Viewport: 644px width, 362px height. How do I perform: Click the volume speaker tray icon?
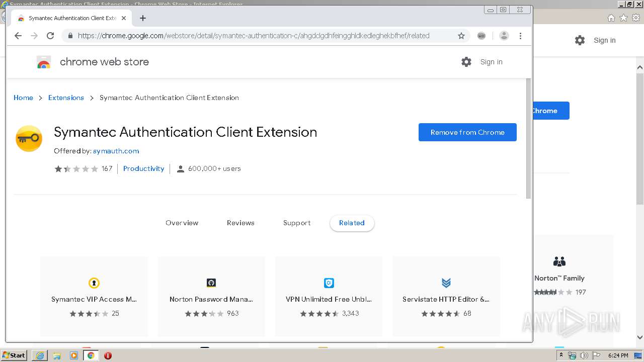(584, 355)
